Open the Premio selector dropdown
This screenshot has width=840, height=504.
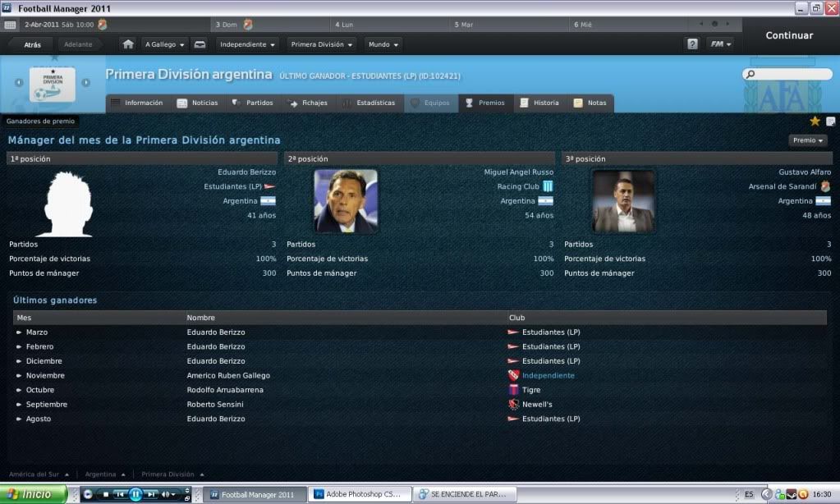[x=808, y=140]
